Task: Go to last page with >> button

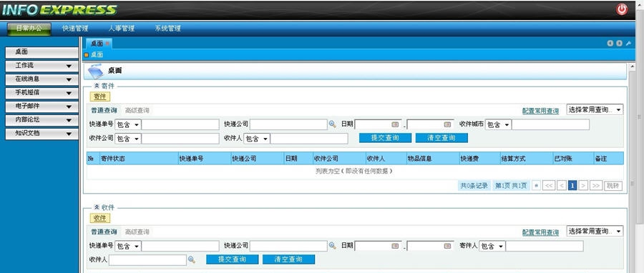Action: click(x=596, y=186)
